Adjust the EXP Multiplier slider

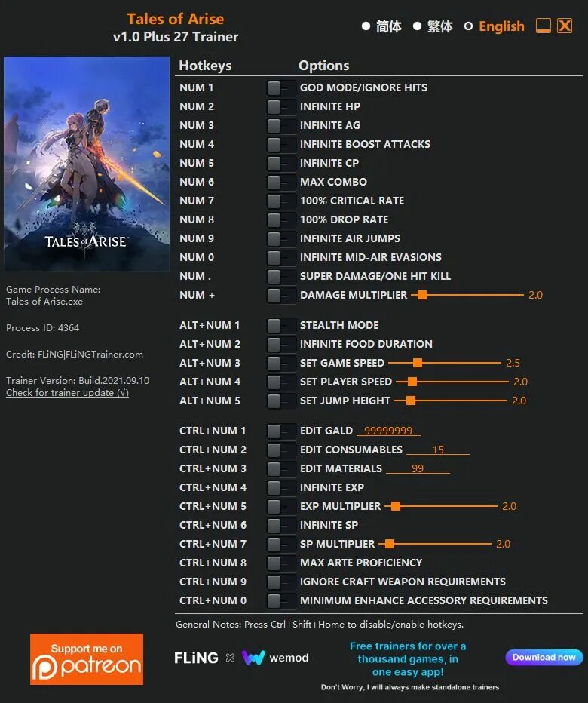pos(441,507)
